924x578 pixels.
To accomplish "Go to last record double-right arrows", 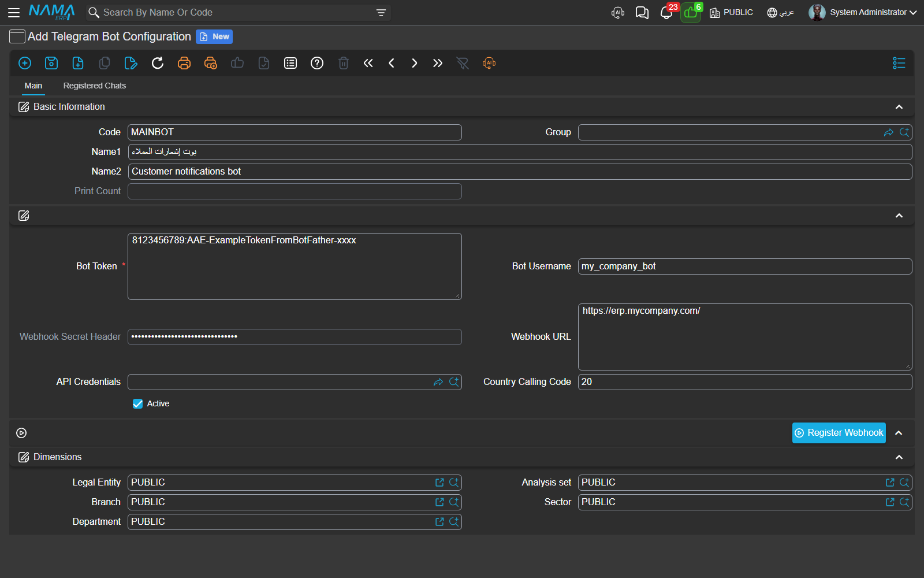I will (438, 63).
